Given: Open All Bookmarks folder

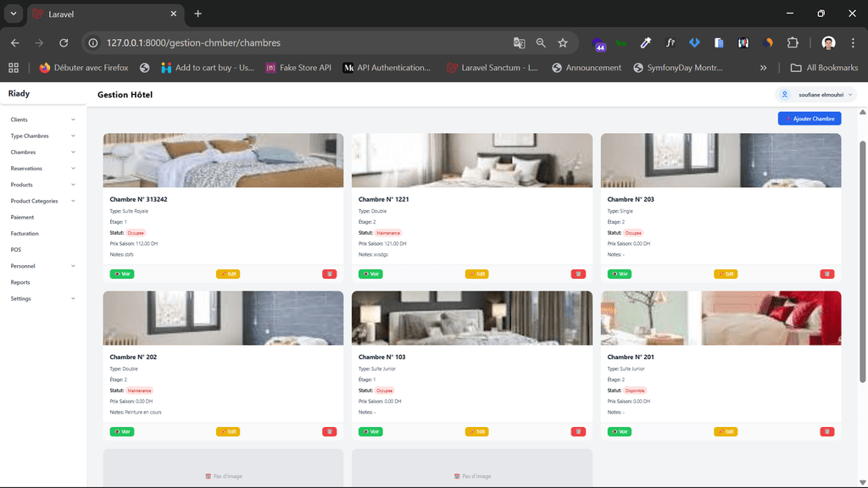Looking at the screenshot, I should point(824,68).
